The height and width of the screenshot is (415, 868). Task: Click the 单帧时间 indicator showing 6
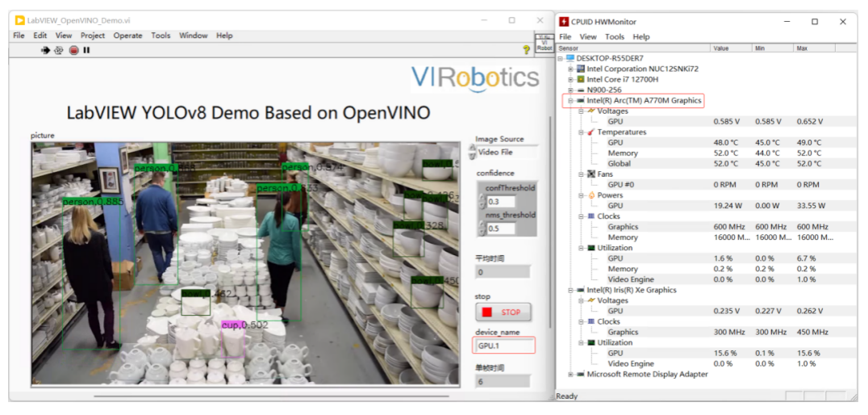[502, 381]
